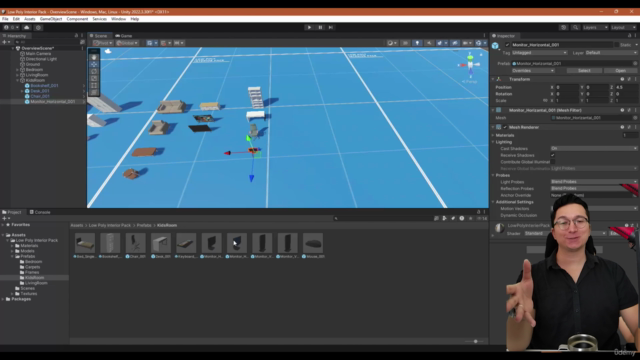Open the File menu

(x=5, y=19)
